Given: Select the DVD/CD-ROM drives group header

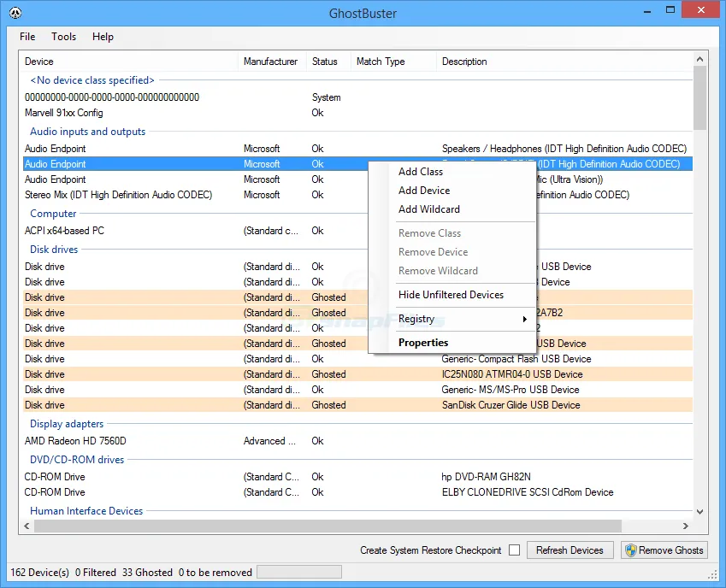Looking at the screenshot, I should tap(77, 460).
